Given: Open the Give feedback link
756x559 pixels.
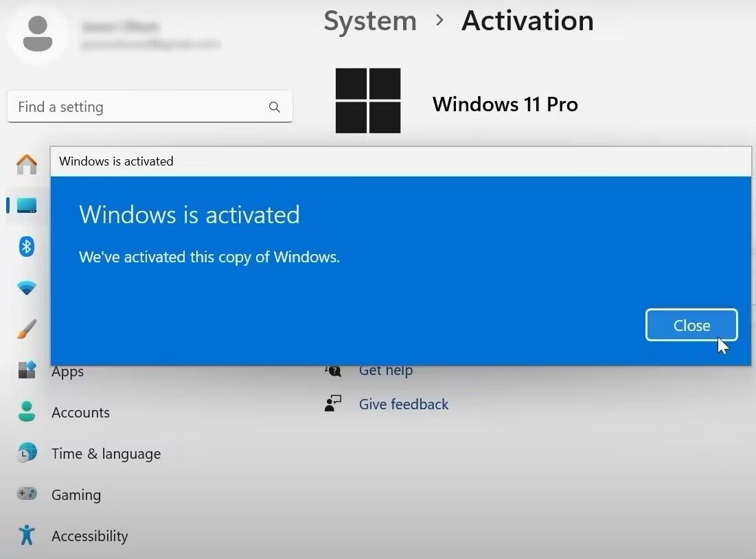Looking at the screenshot, I should coord(403,404).
